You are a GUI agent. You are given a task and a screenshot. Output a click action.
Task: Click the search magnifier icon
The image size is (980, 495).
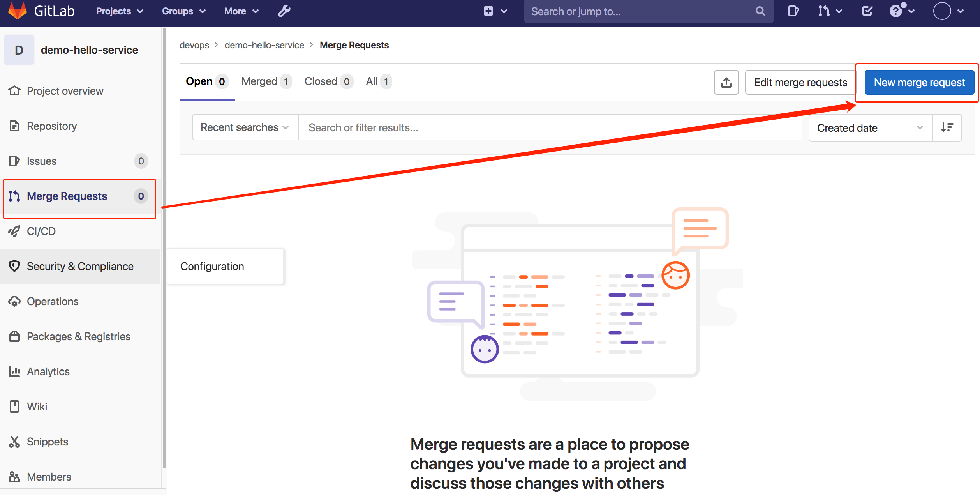pyautogui.click(x=760, y=11)
